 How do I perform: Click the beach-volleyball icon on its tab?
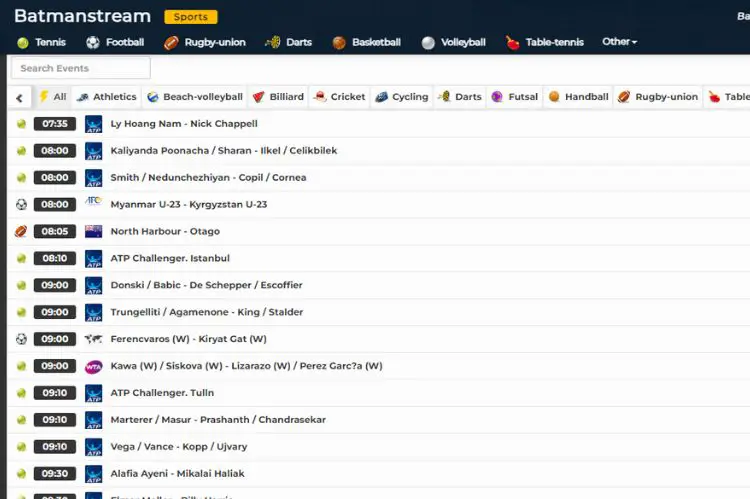tap(153, 97)
